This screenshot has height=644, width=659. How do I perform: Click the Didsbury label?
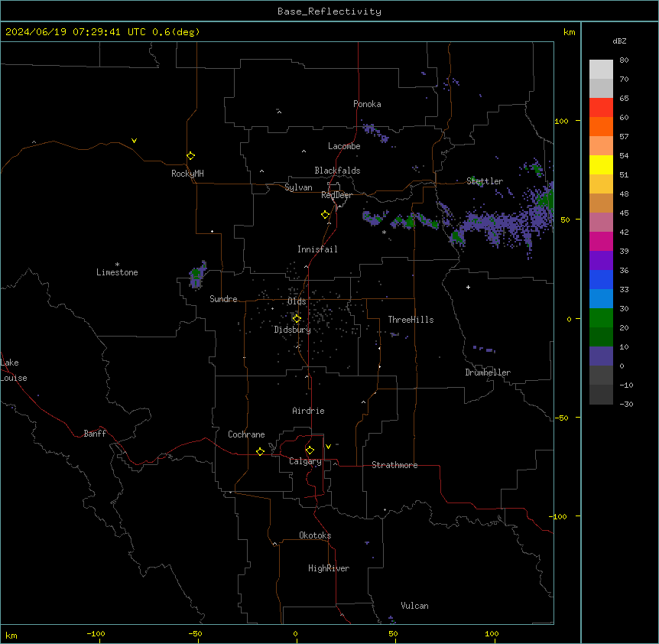pyautogui.click(x=293, y=330)
